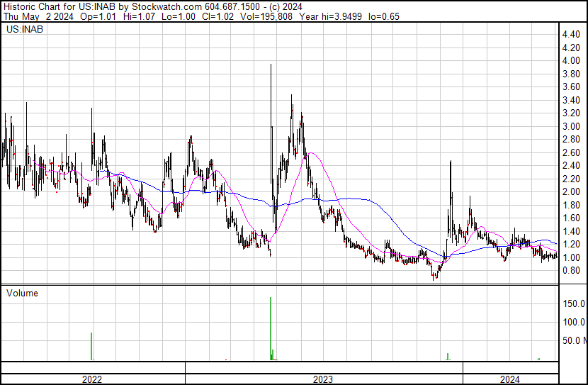The image size is (588, 385).
Task: Click the 50.0 M volume axis label
Action: click(x=574, y=341)
